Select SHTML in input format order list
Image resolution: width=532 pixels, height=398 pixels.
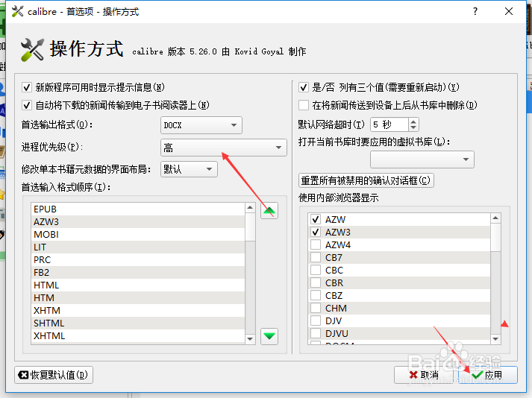[x=138, y=323]
